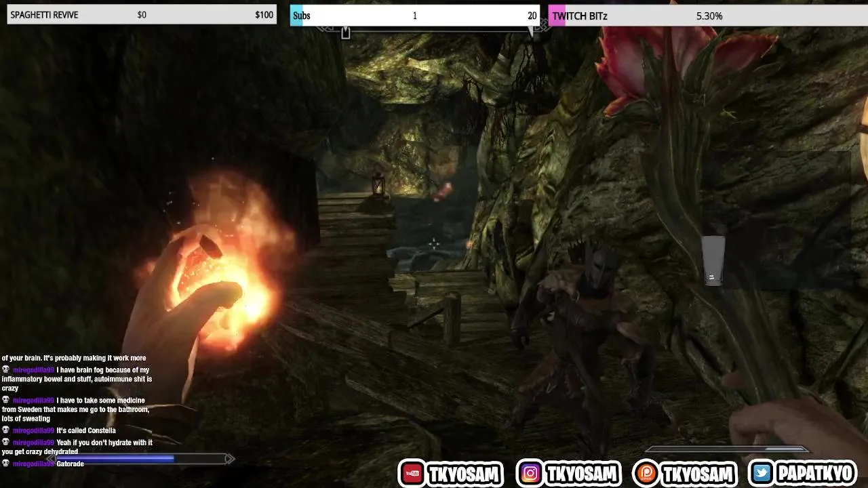The height and width of the screenshot is (488, 868).
Task: Click the blue magicka bar
Action: [x=140, y=459]
